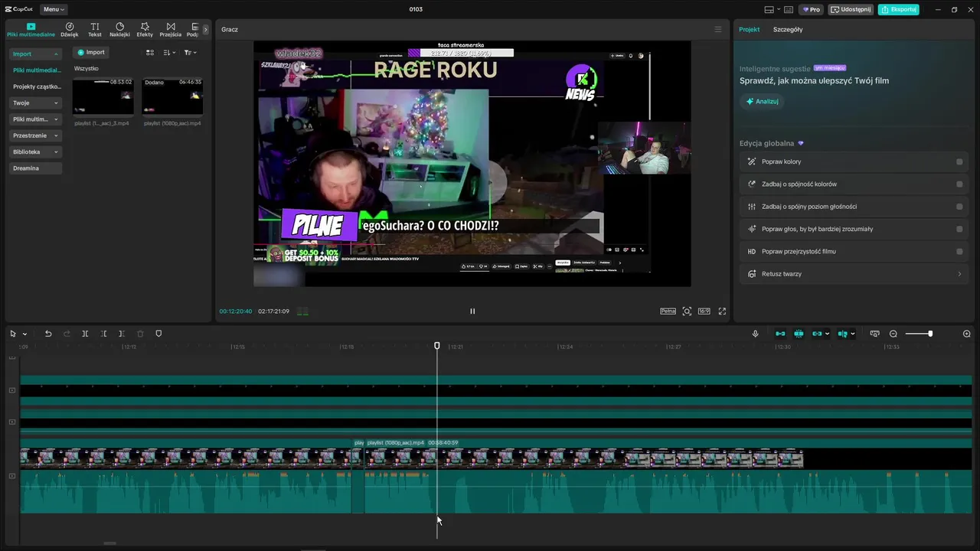Open the player panel hamburger menu

coord(717,29)
